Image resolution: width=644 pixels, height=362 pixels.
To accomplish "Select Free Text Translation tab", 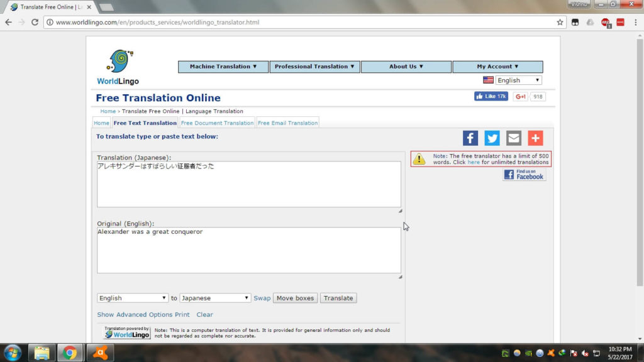I will point(145,123).
